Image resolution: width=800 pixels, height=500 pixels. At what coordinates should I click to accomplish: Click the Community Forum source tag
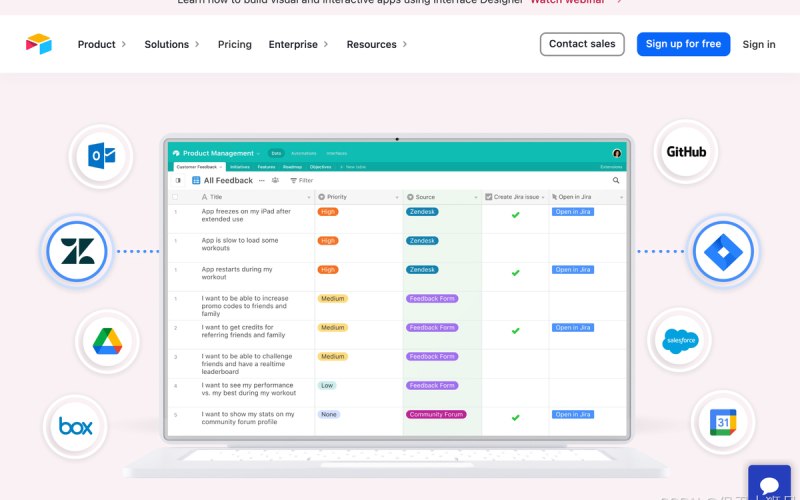point(436,414)
